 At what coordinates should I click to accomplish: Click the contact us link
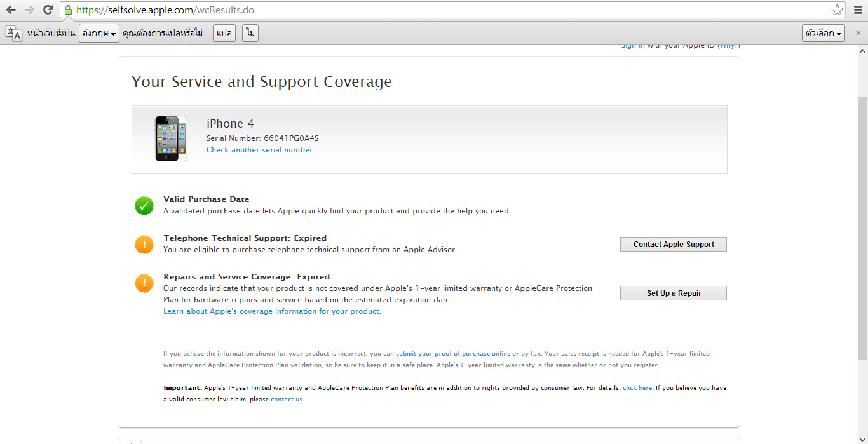tap(287, 400)
